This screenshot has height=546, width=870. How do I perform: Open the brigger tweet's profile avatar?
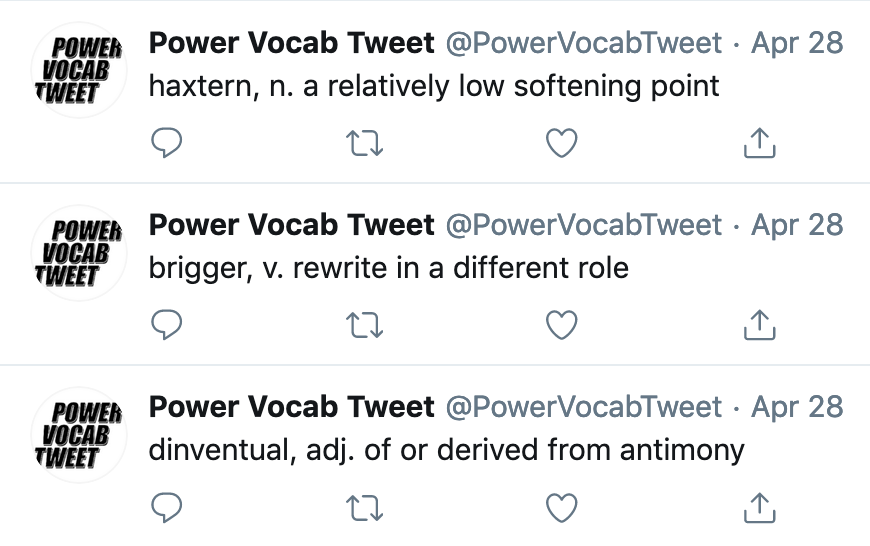(x=79, y=252)
